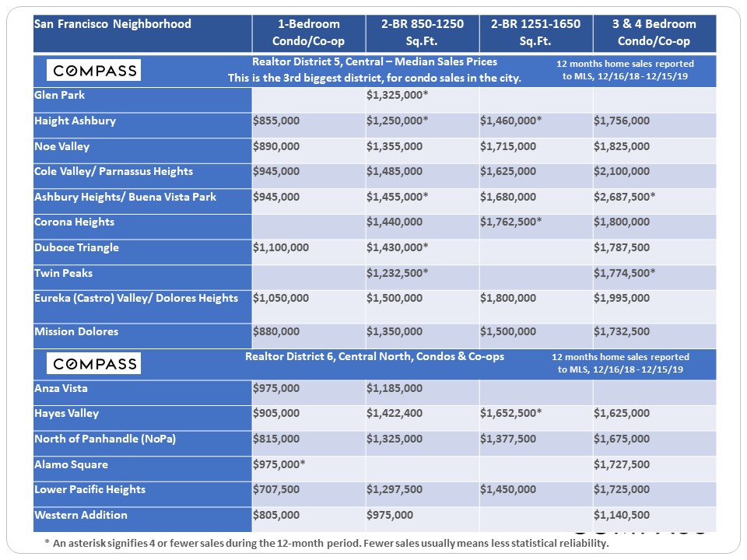The height and width of the screenshot is (560, 747).
Task: Select the 1-Bedroom Condo/Co-op column header
Action: click(308, 32)
